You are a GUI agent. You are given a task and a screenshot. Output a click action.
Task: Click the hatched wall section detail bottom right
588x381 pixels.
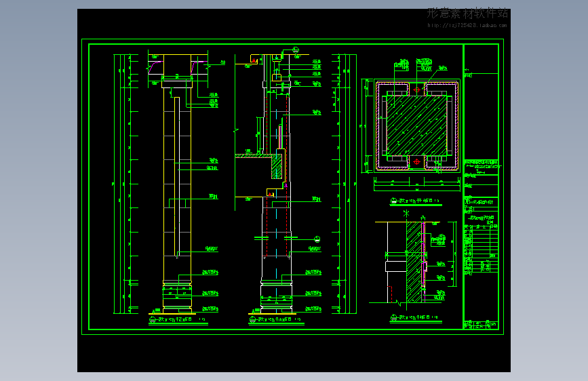pos(414,262)
